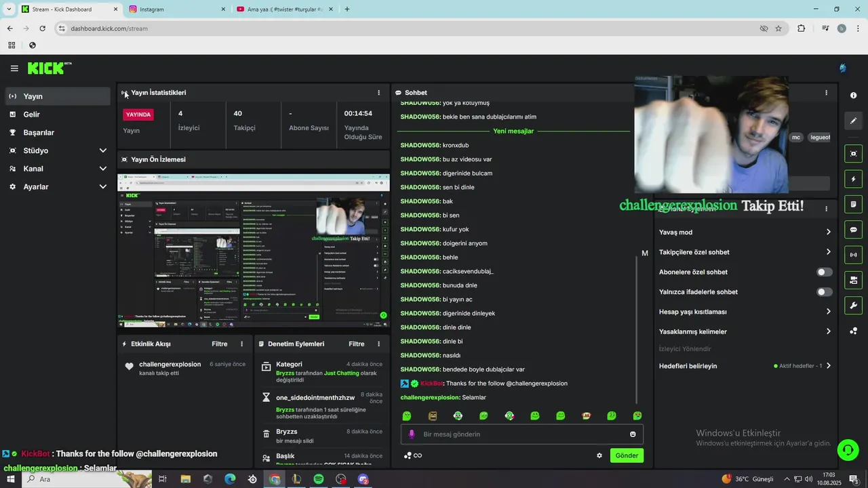Viewport: 868px width, 488px height.
Task: Click the pencil edit icon in right toolbar
Action: coord(853,121)
